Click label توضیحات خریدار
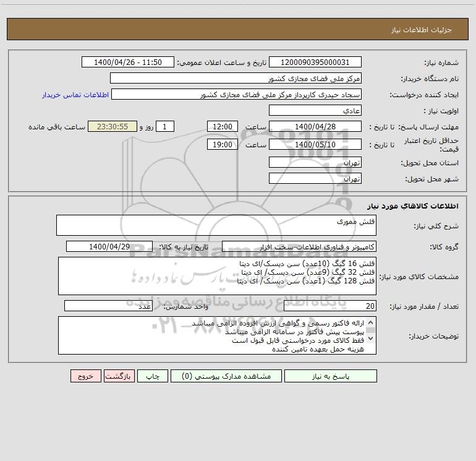Viewport: 476px width, 461px height. pyautogui.click(x=433, y=336)
